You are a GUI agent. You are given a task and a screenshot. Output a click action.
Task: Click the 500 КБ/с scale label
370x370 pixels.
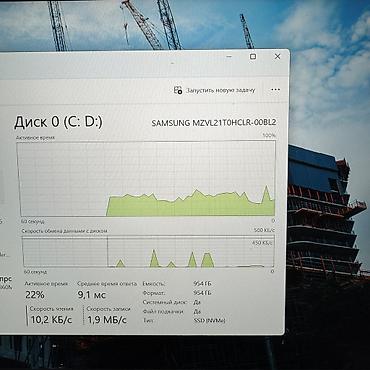[265, 230]
